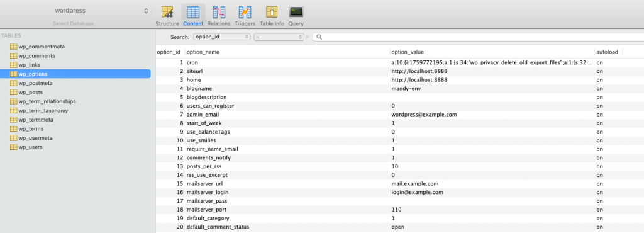Select the wp_comments table name
Viewport: 644px width, 233px height.
pyautogui.click(x=37, y=56)
